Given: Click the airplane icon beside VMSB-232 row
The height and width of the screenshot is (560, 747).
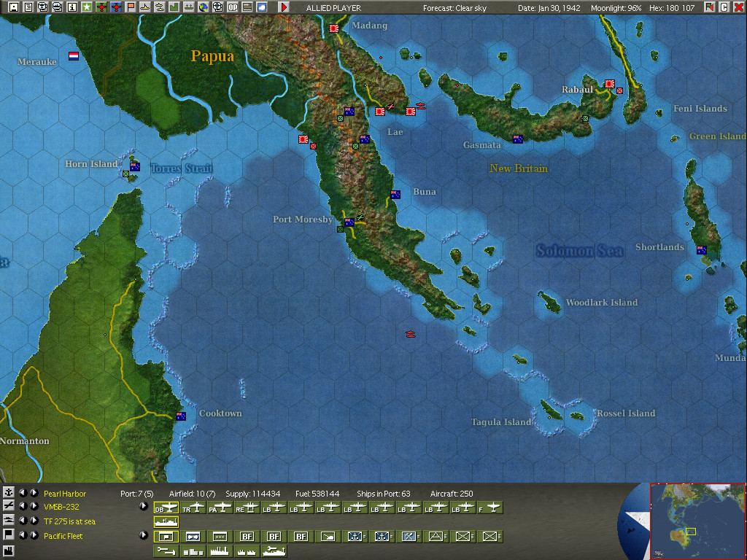Looking at the screenshot, I should [9, 506].
